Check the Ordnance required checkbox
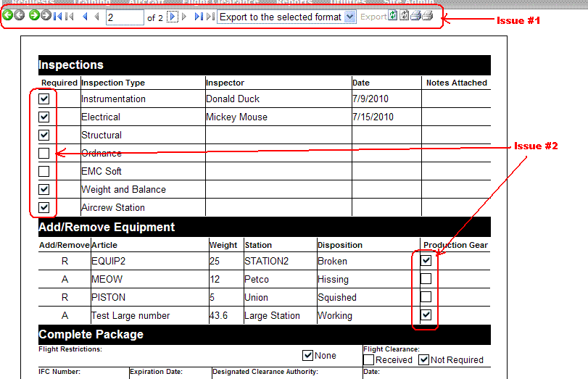 pos(44,154)
